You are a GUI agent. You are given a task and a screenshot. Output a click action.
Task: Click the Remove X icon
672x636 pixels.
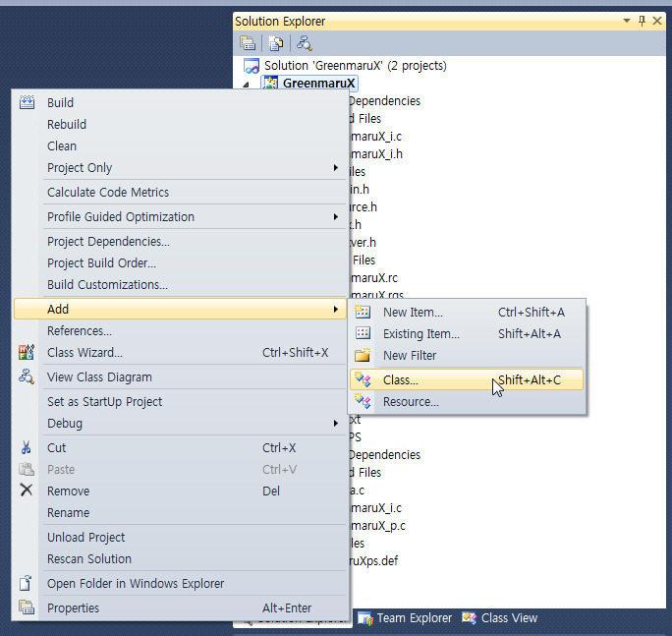tap(27, 491)
